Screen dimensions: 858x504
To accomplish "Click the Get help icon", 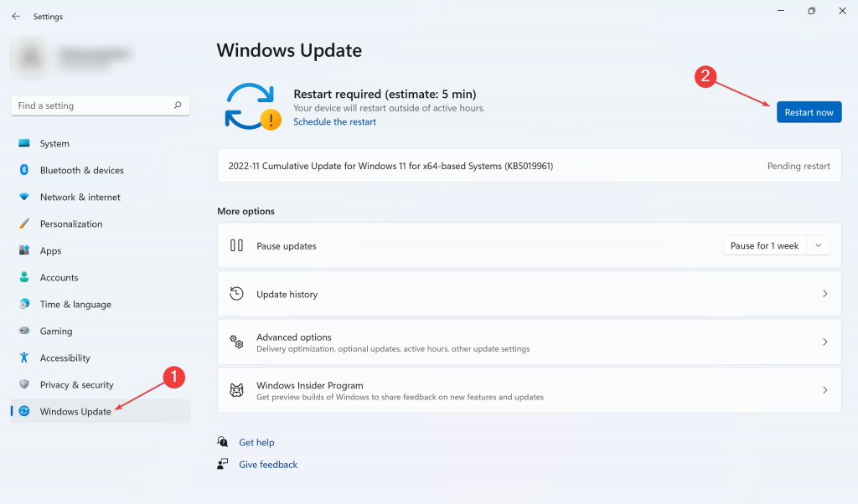I will coord(223,442).
